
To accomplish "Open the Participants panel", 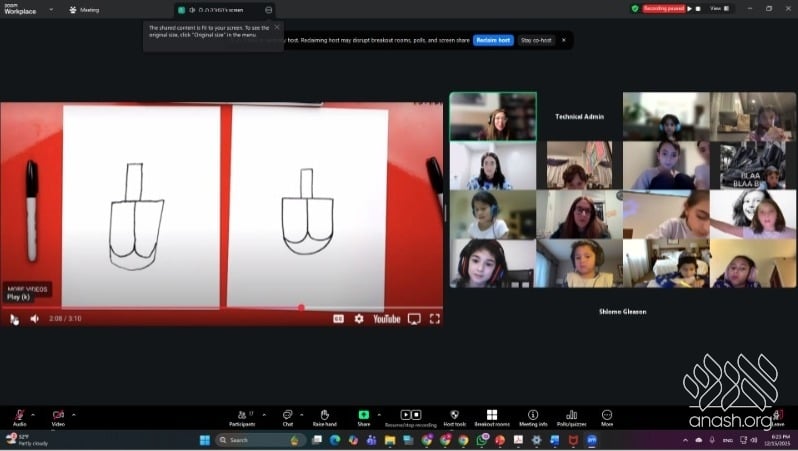I will 241,414.
